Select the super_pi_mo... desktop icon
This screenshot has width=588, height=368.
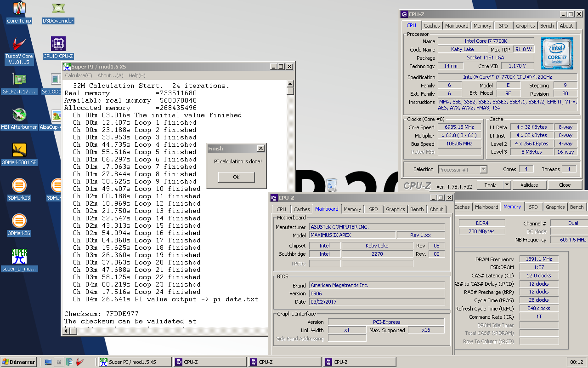tap(19, 260)
